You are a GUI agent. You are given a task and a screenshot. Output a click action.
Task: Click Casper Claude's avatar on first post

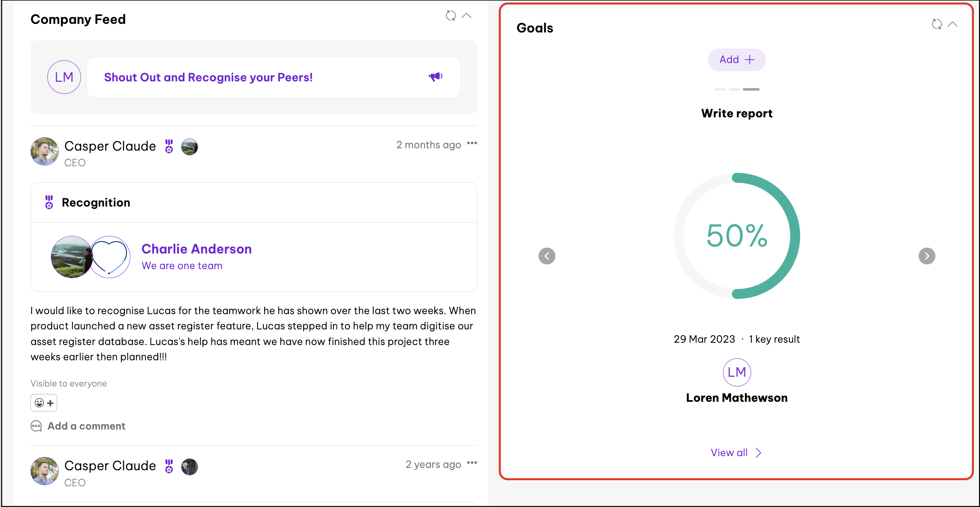(45, 151)
